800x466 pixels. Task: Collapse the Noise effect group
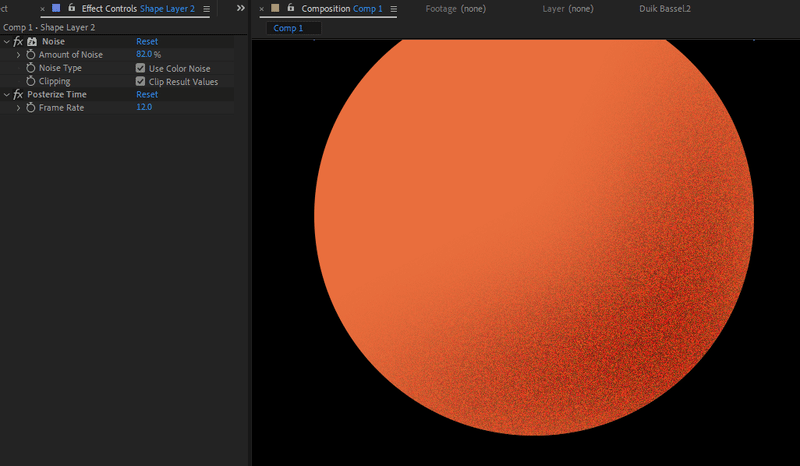6,42
